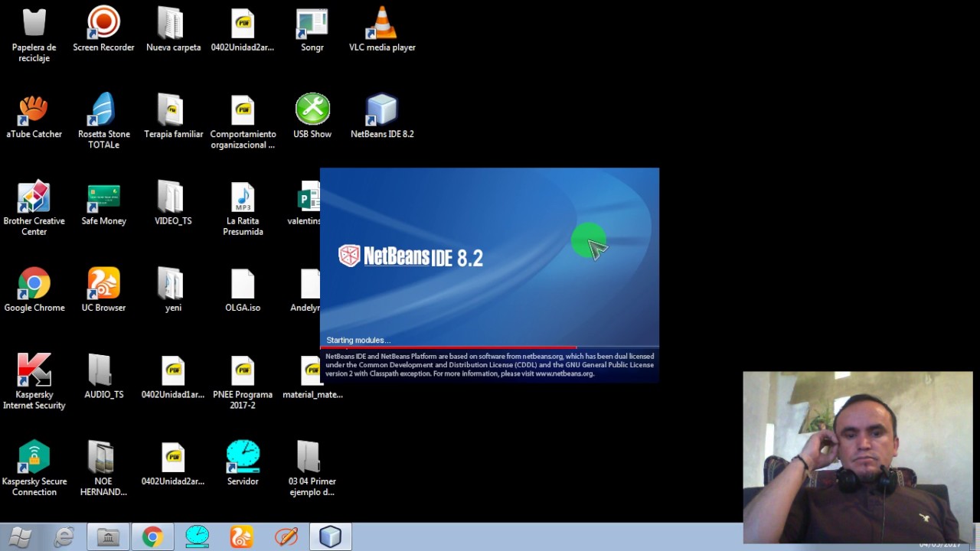Click the NetBeans license notice text
980x551 pixels.
click(489, 364)
